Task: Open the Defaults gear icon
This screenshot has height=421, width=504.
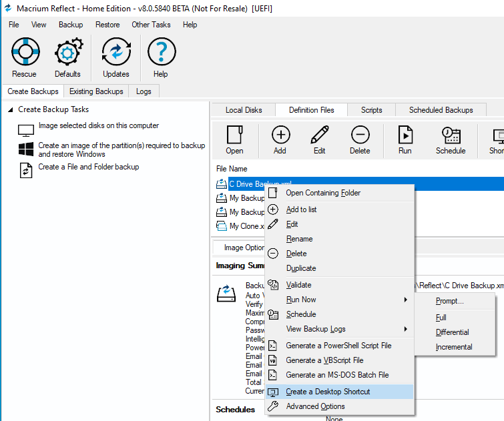Action: 69,52
